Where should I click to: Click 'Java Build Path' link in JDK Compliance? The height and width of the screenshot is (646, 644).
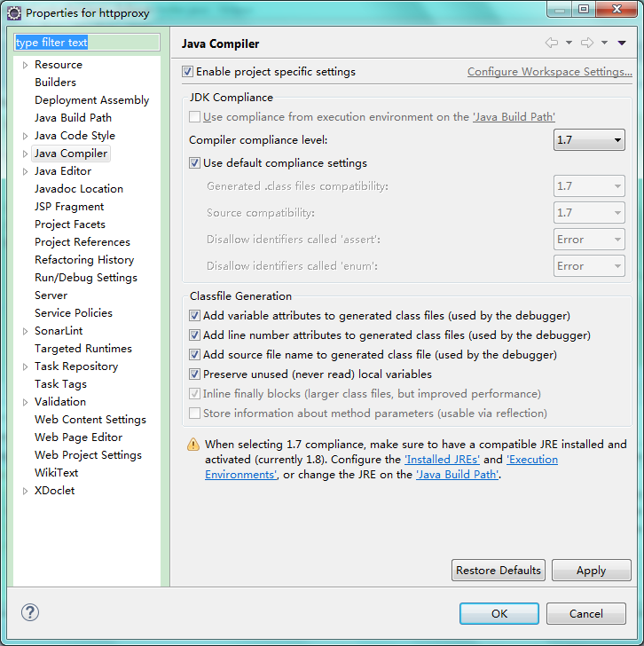514,117
